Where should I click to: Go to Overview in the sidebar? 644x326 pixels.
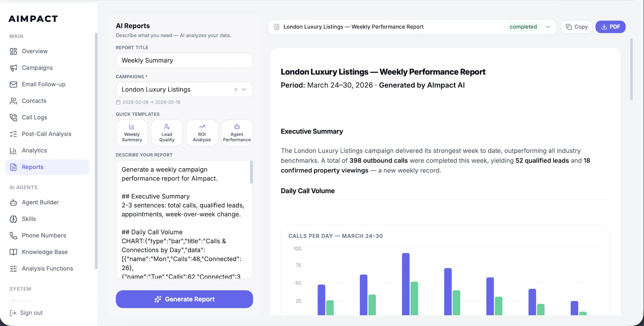coord(47,52)
